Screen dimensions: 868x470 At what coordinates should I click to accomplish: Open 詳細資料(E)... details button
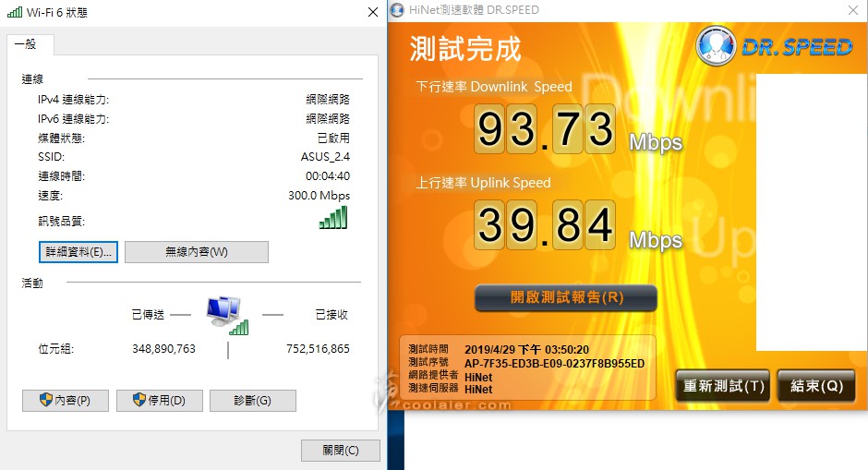coord(78,252)
